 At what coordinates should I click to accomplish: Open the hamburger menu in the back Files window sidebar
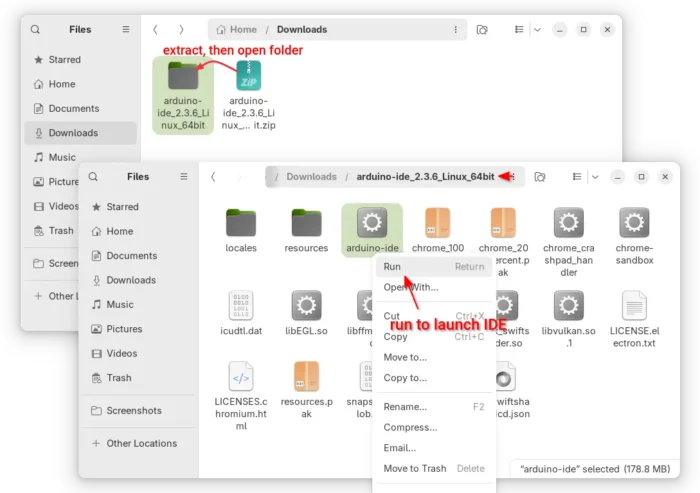[x=126, y=29]
